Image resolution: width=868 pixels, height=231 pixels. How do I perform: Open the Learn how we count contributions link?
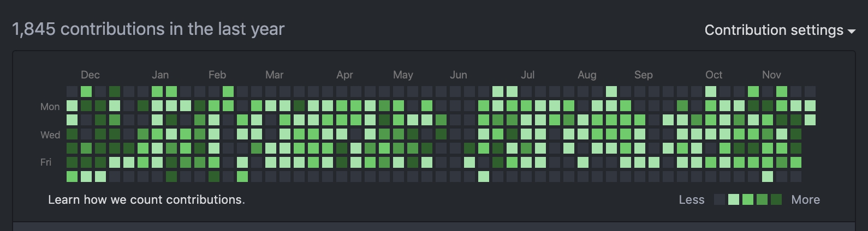(x=146, y=199)
